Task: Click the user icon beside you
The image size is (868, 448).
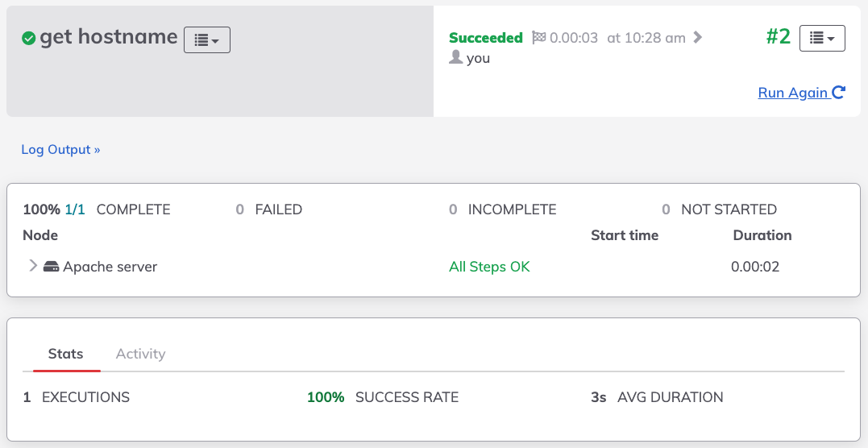Action: tap(455, 57)
